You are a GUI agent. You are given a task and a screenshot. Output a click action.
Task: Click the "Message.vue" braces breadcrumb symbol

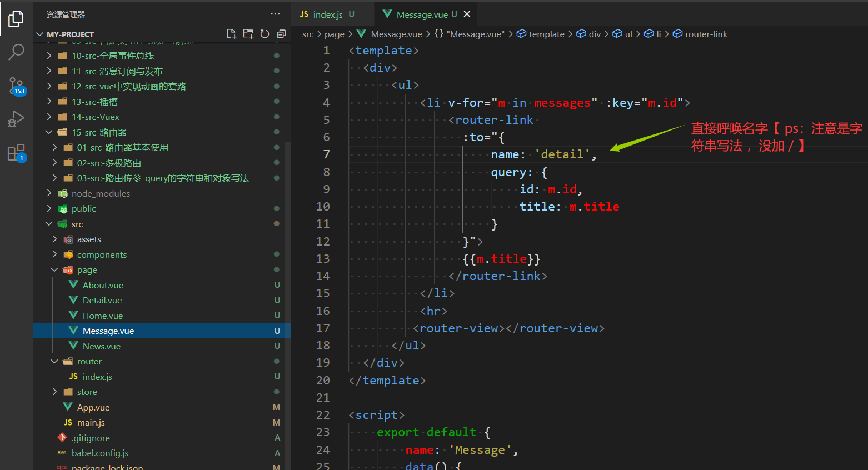(x=469, y=34)
